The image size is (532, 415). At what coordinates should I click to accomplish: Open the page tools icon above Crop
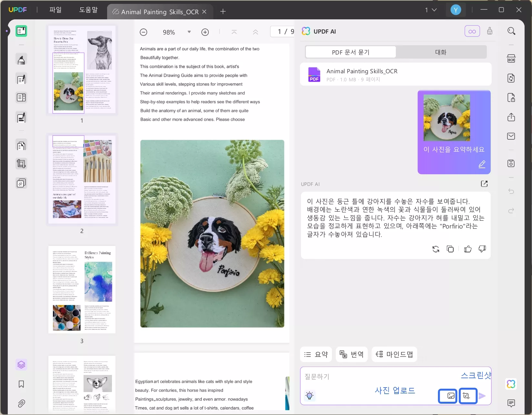(x=21, y=146)
